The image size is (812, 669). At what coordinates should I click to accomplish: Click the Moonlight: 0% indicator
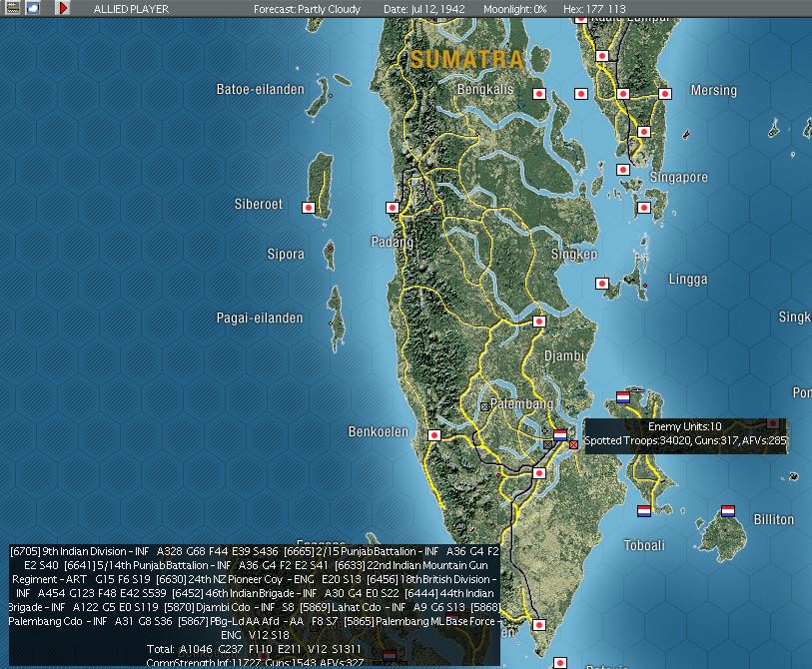point(514,9)
